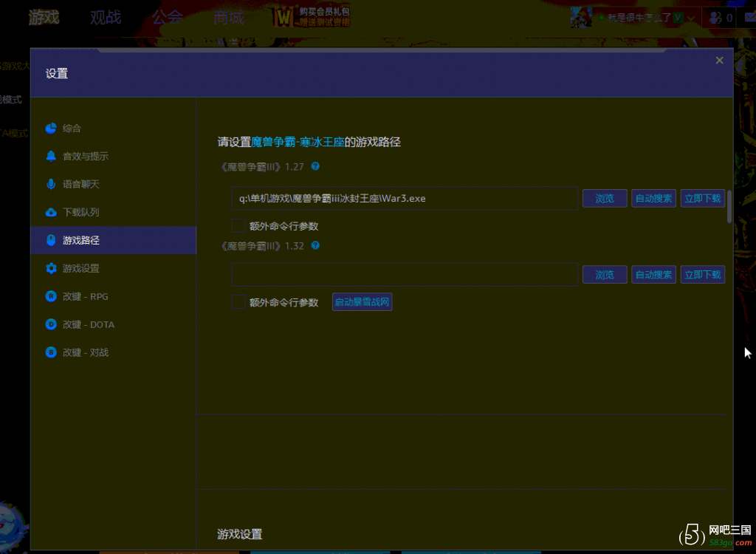Click the 1.27 game path input field

point(405,199)
